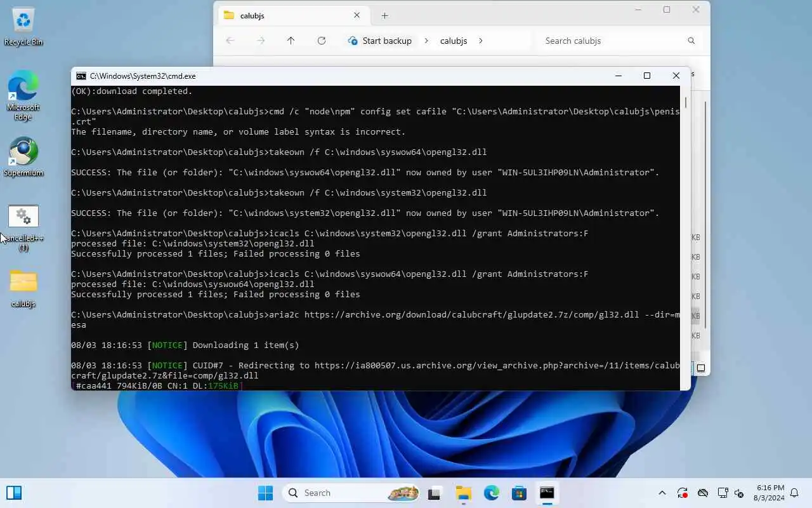Click the aria2c progress line '#caa441'
812x508 pixels.
[x=157, y=385]
